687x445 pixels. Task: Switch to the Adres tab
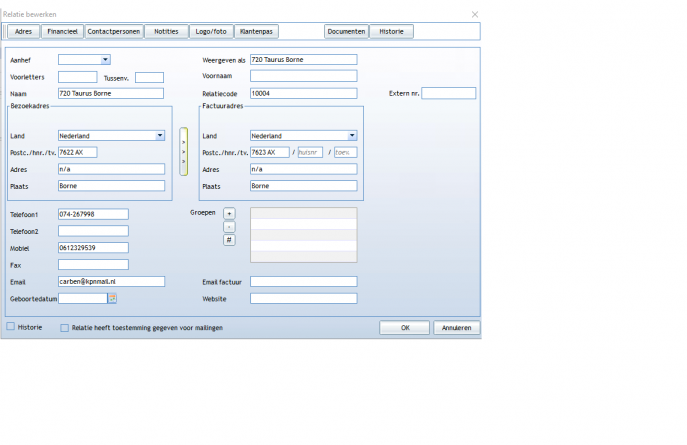[23, 32]
